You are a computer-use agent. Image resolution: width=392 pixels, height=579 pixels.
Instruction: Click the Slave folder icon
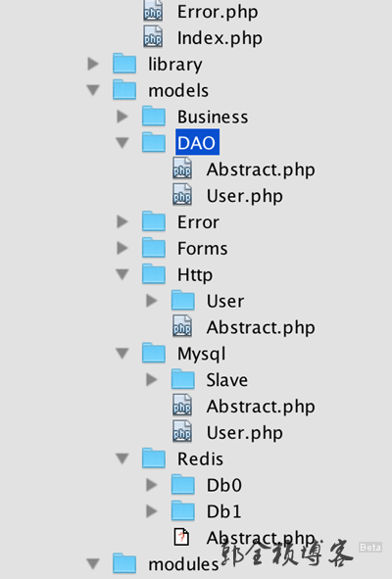183,379
